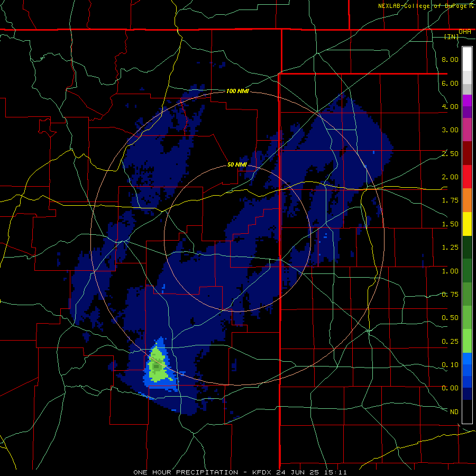Click the 2.50 scale value

[x=450, y=153]
